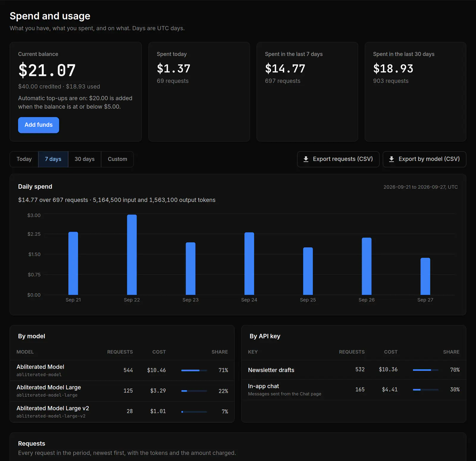Click the In-app chat share bar

click(426, 390)
